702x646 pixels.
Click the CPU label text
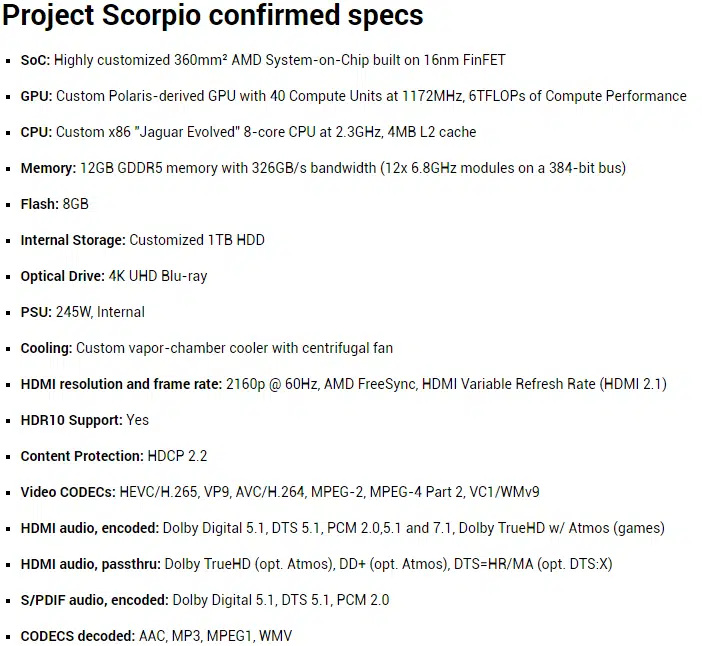point(36,132)
